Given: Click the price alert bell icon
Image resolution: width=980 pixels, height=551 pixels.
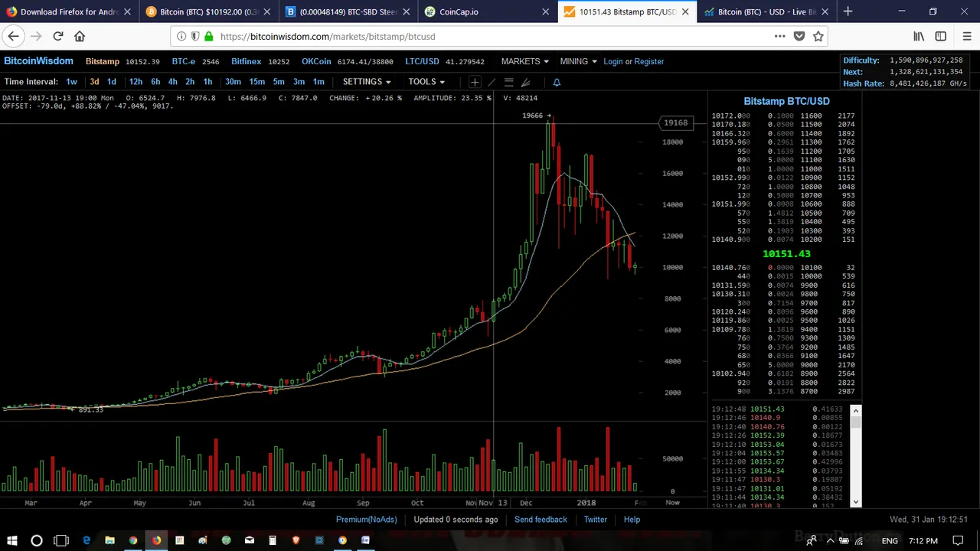Looking at the screenshot, I should 557,82.
